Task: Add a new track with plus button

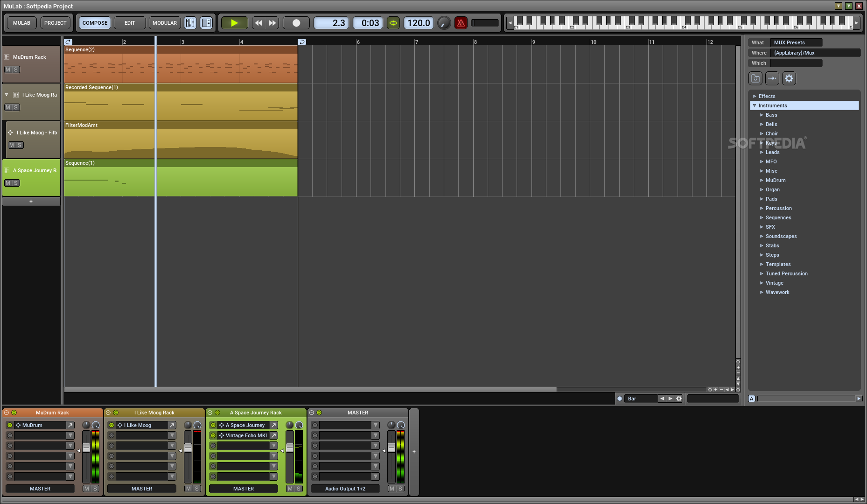Action: click(31, 201)
